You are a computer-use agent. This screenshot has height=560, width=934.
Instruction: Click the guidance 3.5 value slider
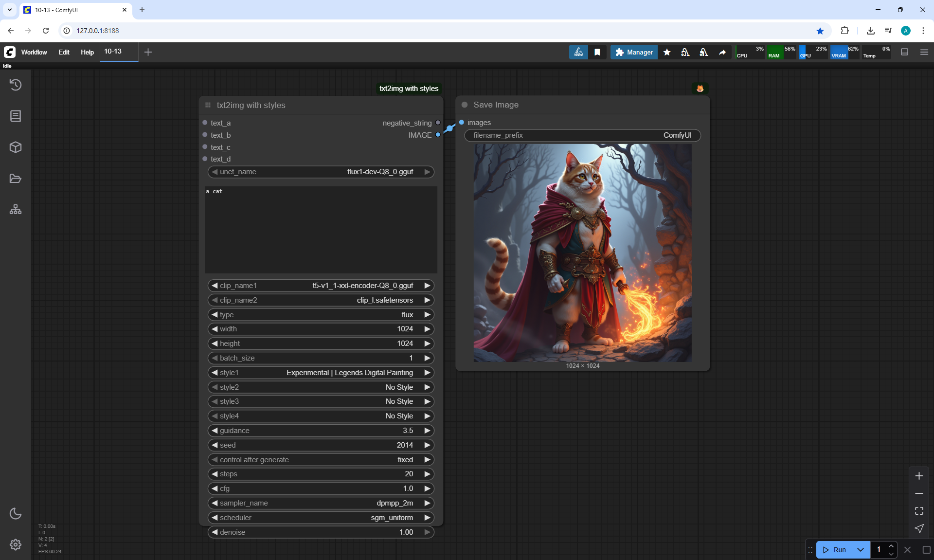(x=321, y=431)
